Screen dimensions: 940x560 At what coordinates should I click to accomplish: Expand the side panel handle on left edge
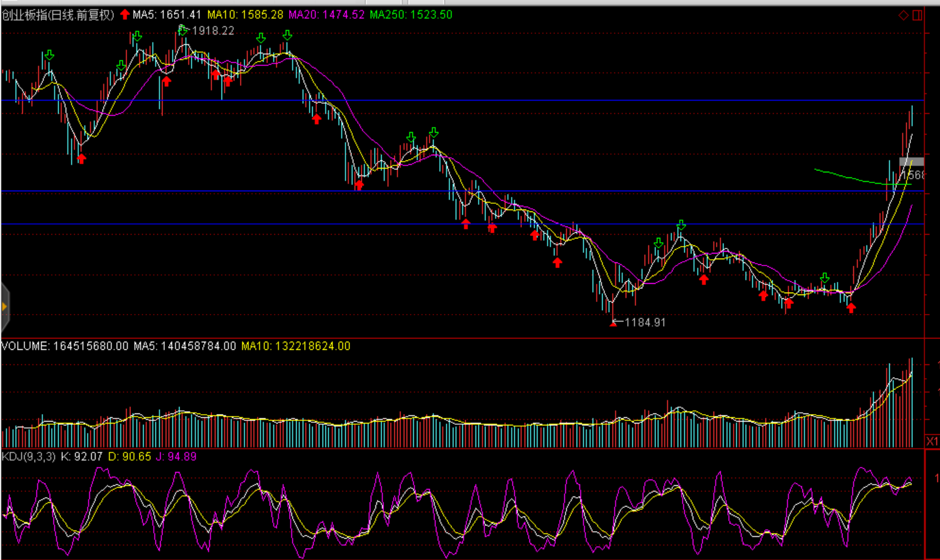pyautogui.click(x=4, y=307)
